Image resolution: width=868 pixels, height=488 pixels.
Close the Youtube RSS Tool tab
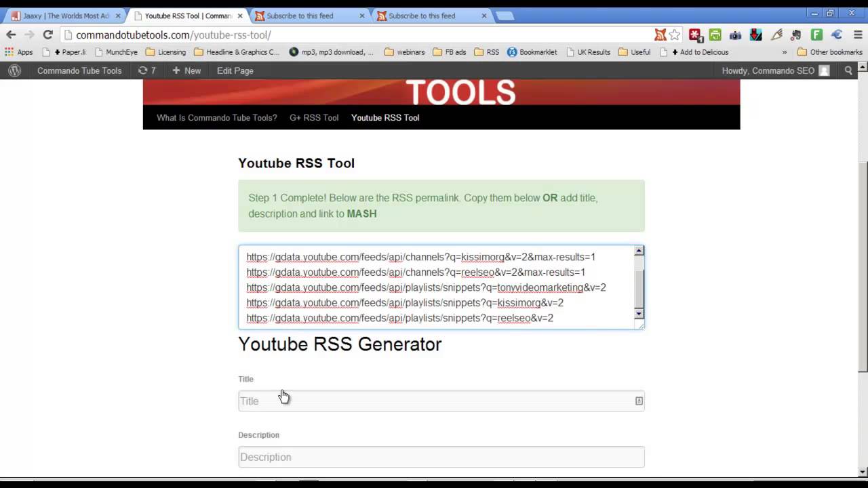pyautogui.click(x=239, y=16)
